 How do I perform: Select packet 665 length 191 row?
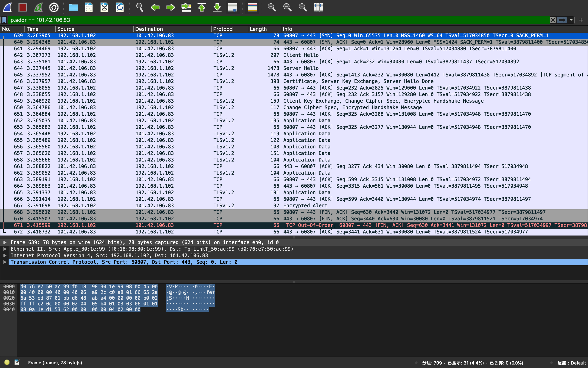[294, 193]
